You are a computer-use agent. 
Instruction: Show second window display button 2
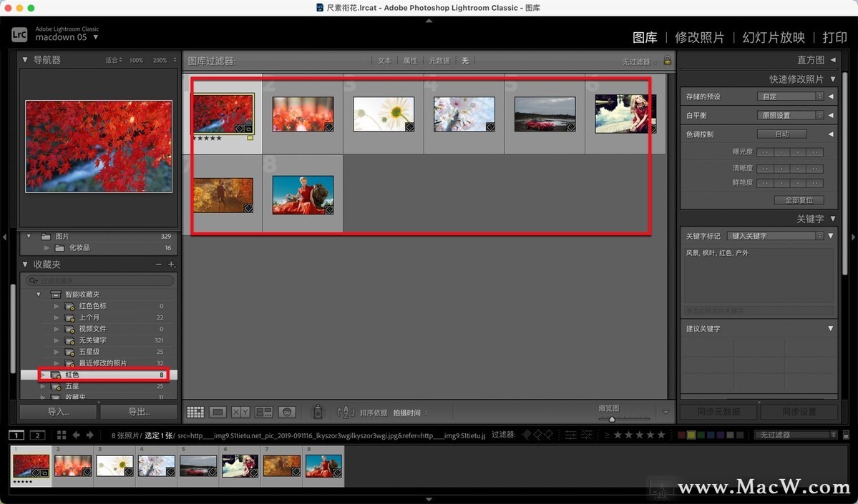pyautogui.click(x=37, y=435)
